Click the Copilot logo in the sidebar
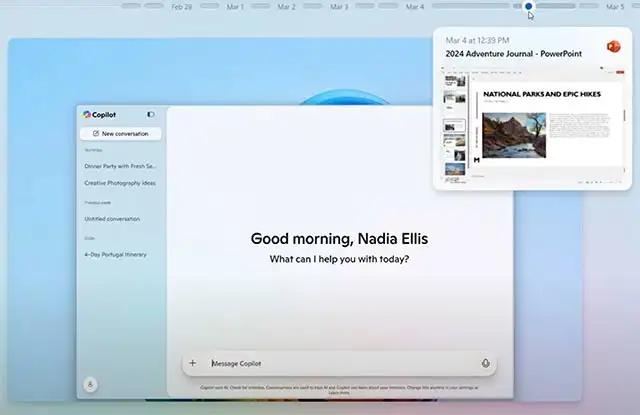Screen dimensions: 640x415 [x=87, y=115]
